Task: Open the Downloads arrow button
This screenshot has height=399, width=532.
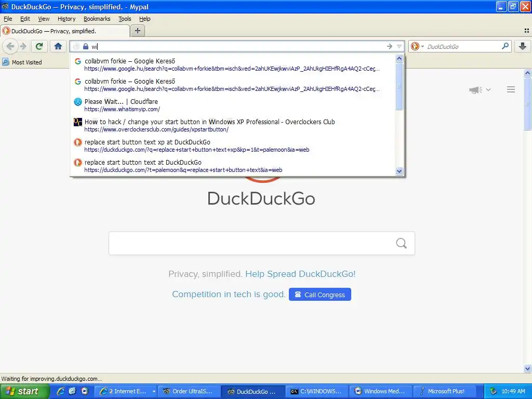Action: (523, 46)
